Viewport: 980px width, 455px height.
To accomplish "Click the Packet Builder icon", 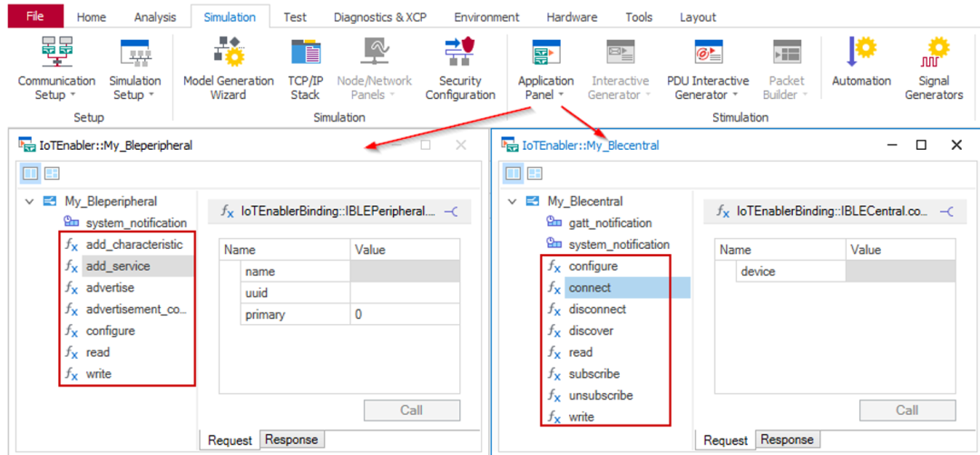I will (x=787, y=53).
